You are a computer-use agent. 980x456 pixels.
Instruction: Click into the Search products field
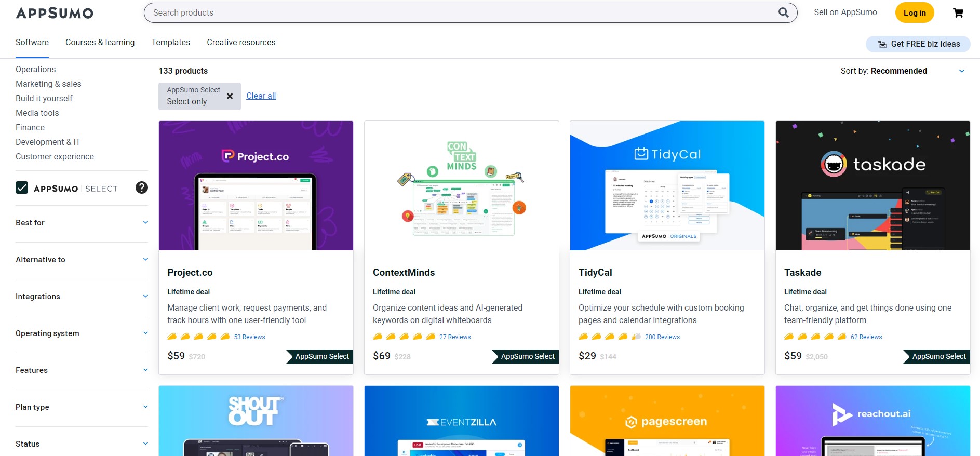pyautogui.click(x=457, y=12)
